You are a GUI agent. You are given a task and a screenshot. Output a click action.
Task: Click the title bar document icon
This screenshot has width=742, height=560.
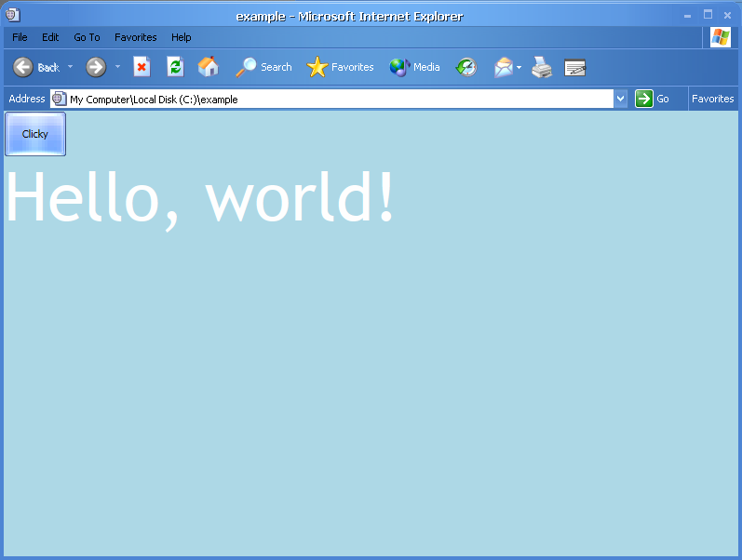pyautogui.click(x=13, y=15)
